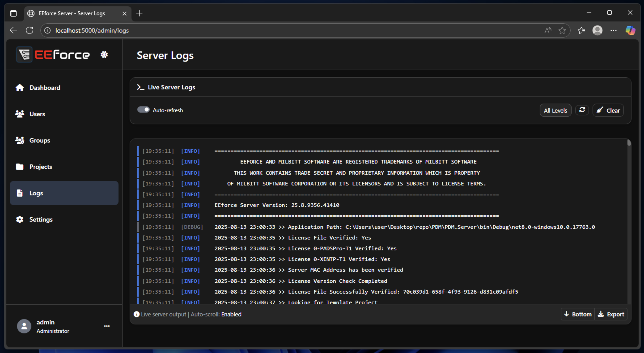
Task: Click the Auto-scroll Enabled status text
Action: 216,314
